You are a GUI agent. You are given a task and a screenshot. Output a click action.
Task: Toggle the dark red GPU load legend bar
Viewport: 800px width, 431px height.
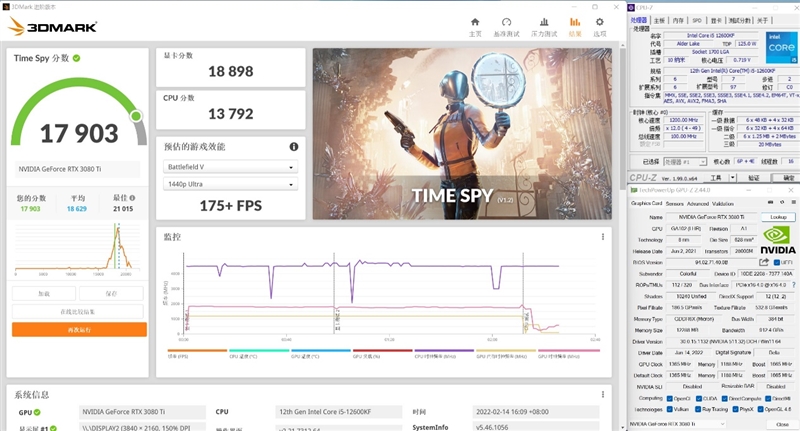[x=383, y=350]
